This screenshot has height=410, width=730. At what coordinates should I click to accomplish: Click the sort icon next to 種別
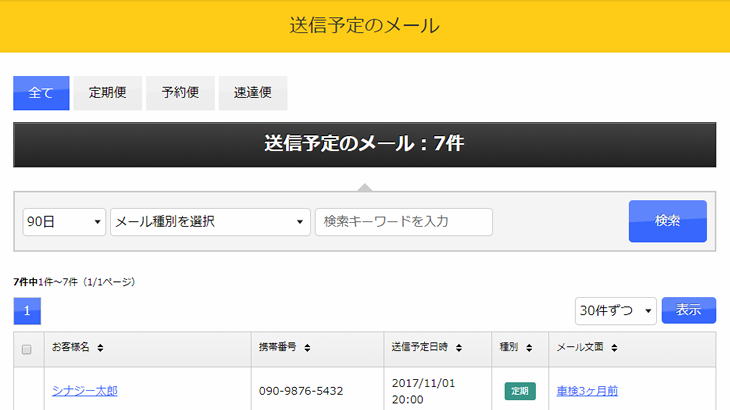tap(528, 348)
